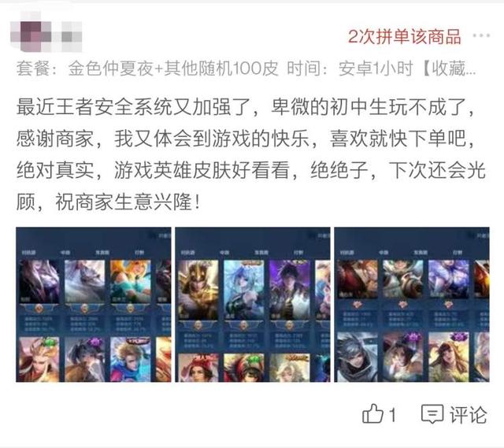Open the third review screenshot thumbnail

point(412,305)
